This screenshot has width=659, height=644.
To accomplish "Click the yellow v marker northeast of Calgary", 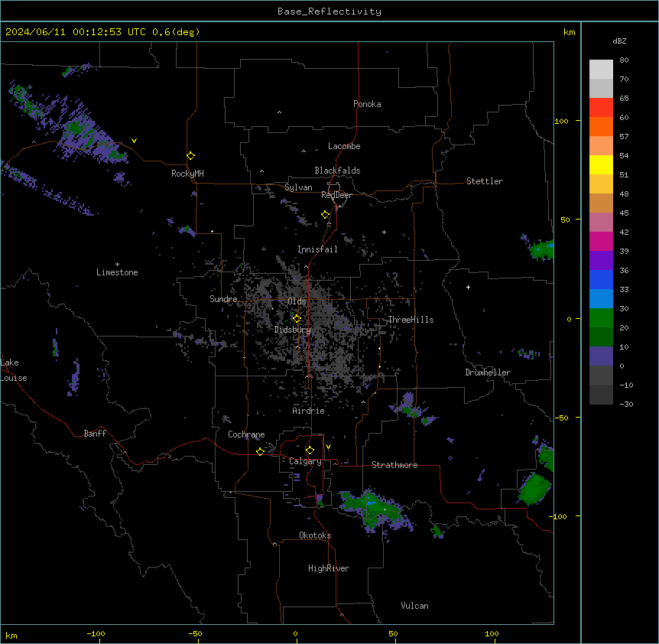I will click(x=328, y=447).
